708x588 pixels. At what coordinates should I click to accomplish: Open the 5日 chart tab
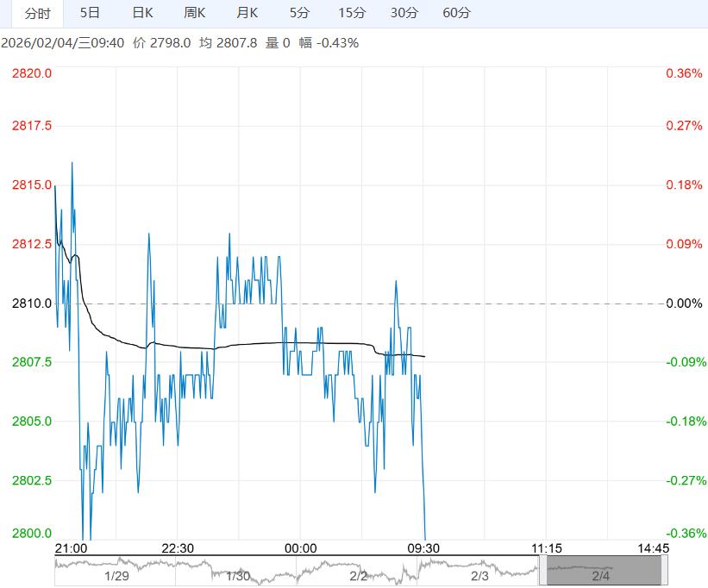click(x=89, y=13)
